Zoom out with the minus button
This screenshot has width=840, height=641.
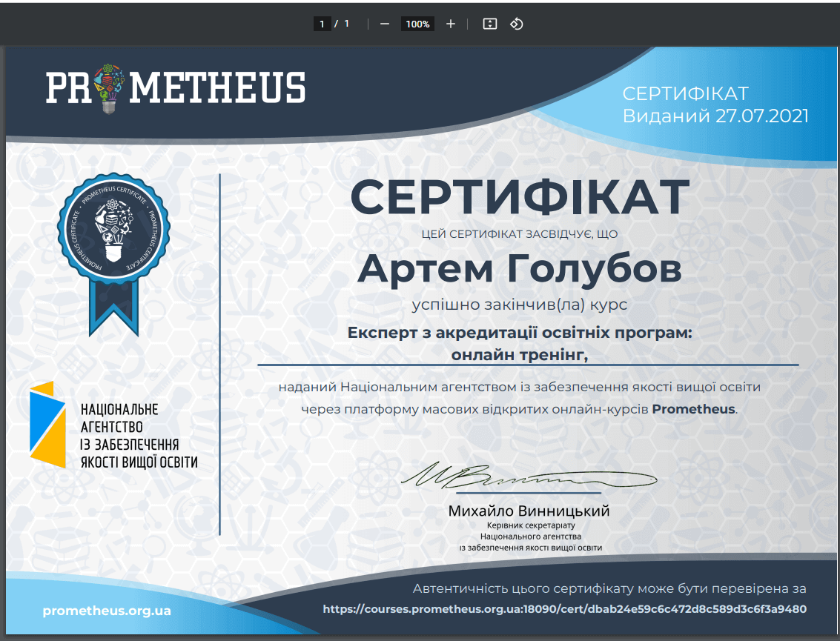(x=385, y=24)
